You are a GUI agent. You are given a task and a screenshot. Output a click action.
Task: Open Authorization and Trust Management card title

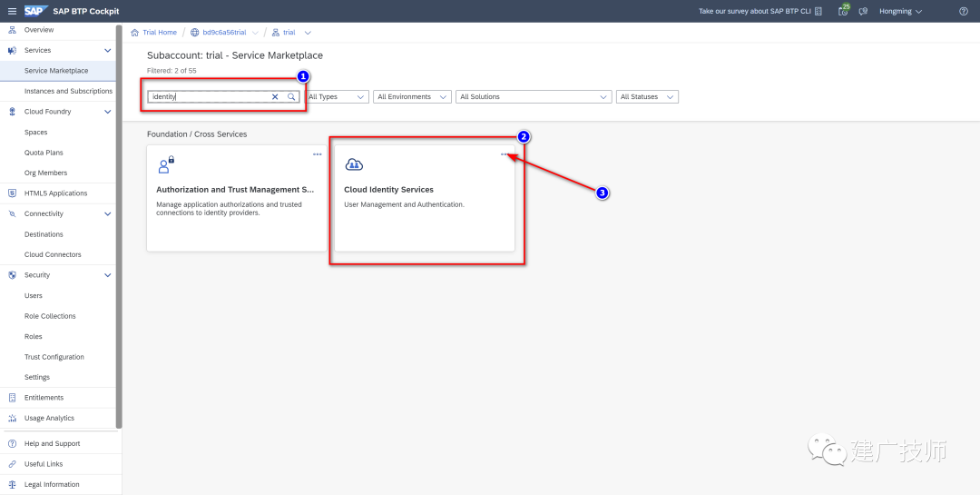[x=235, y=190]
